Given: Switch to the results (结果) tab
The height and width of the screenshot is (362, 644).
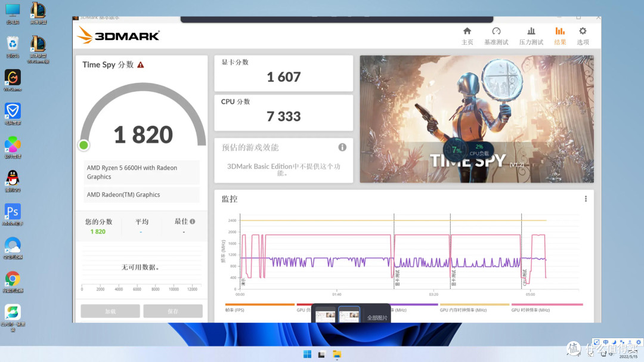Looking at the screenshot, I should coord(560,36).
